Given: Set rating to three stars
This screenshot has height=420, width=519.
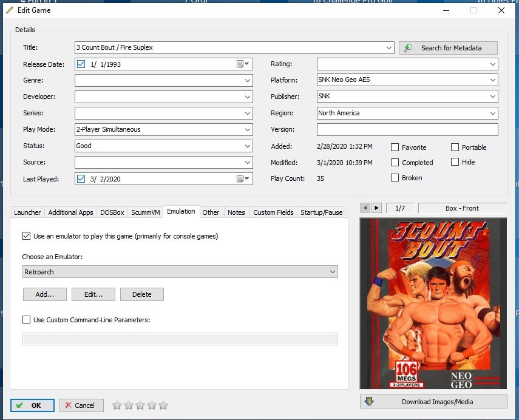Looking at the screenshot, I should pyautogui.click(x=140, y=405).
